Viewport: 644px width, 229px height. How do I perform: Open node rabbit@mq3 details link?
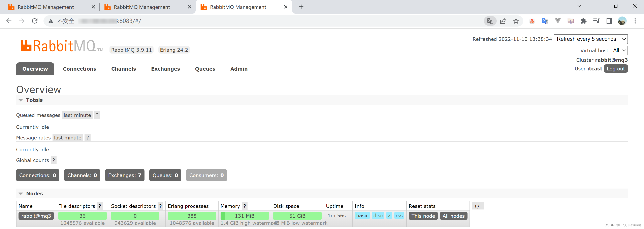(x=36, y=216)
